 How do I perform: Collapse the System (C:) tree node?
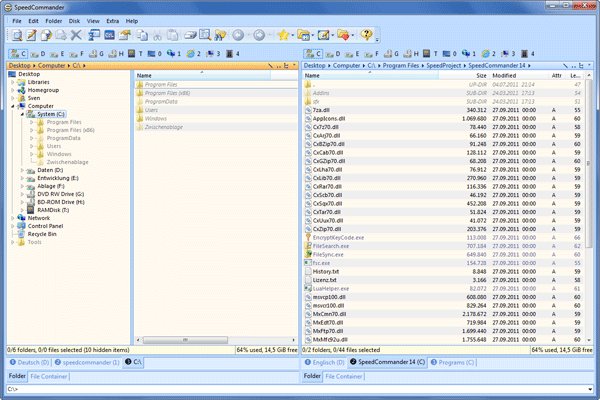tap(22, 114)
